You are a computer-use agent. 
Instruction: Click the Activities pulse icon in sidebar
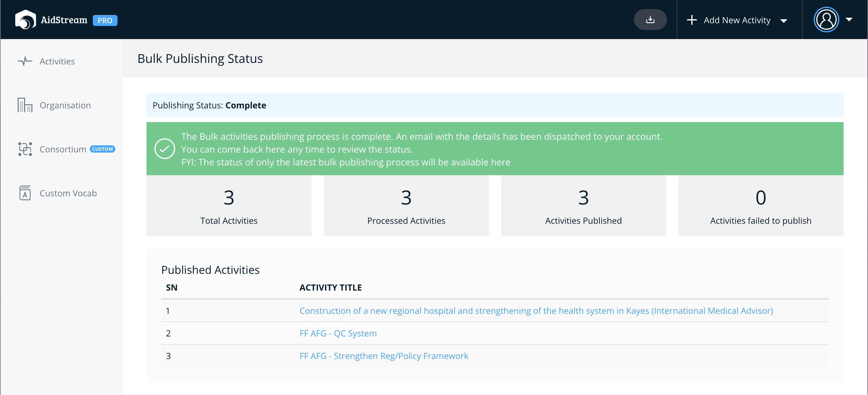[x=25, y=61]
